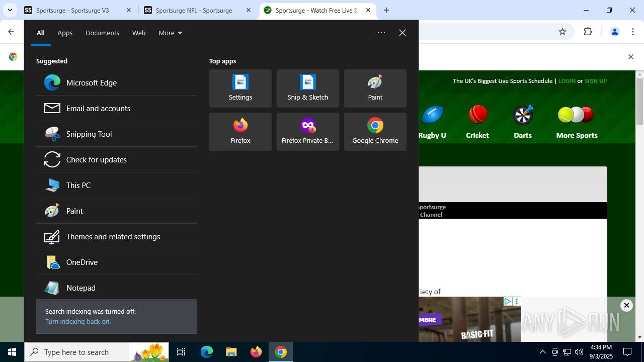Screen dimensions: 644x362
Task: Open Paint tile in Top apps
Action: coord(375,88)
